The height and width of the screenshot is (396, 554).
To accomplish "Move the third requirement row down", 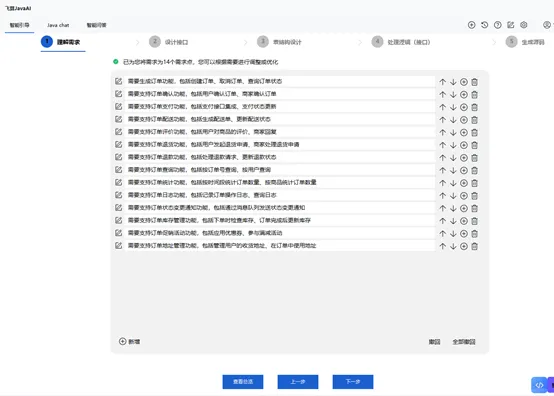I will (453, 107).
